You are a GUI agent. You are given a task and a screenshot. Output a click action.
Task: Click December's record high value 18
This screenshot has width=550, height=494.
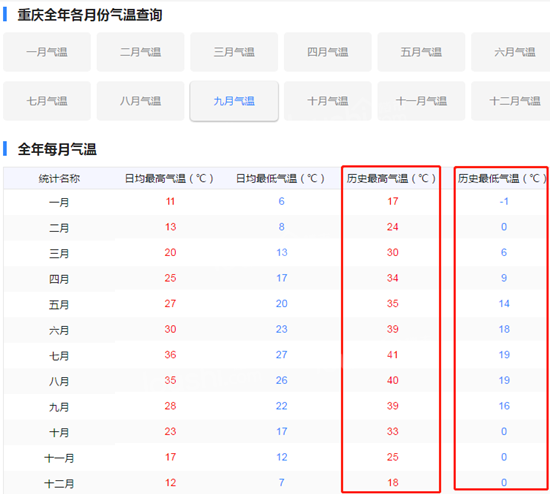tap(393, 483)
